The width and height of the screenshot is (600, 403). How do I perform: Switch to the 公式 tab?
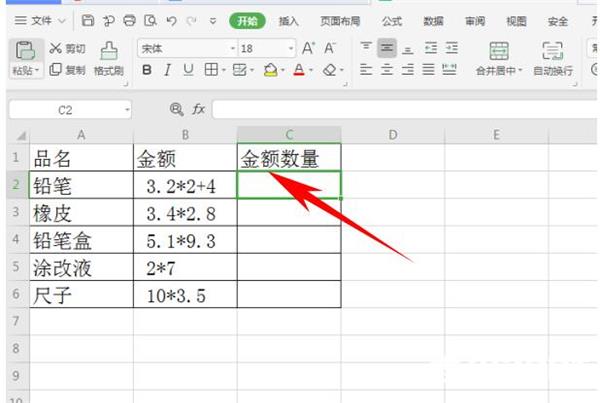click(392, 21)
